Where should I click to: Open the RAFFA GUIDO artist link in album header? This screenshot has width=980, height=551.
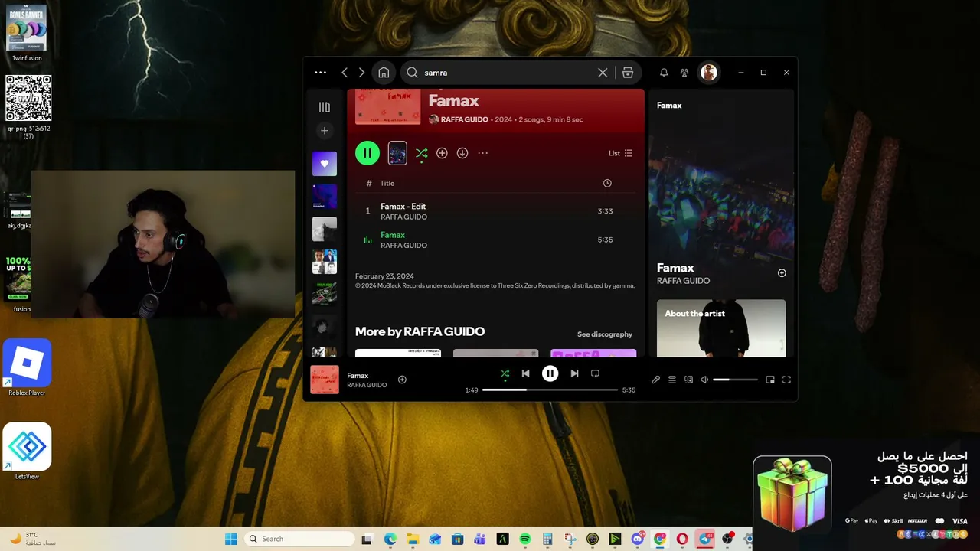464,119
